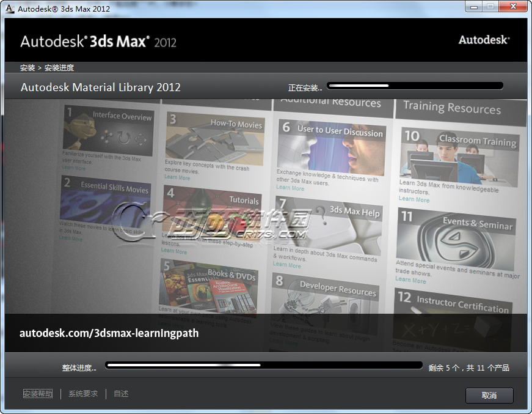The width and height of the screenshot is (532, 414).
Task: Click the User to User Discussion thumbnail
Action: (332, 147)
